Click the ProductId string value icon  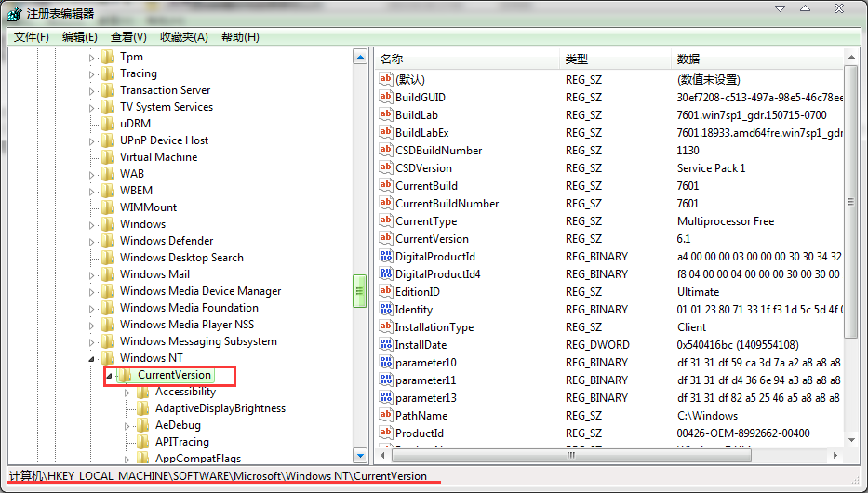(x=386, y=433)
